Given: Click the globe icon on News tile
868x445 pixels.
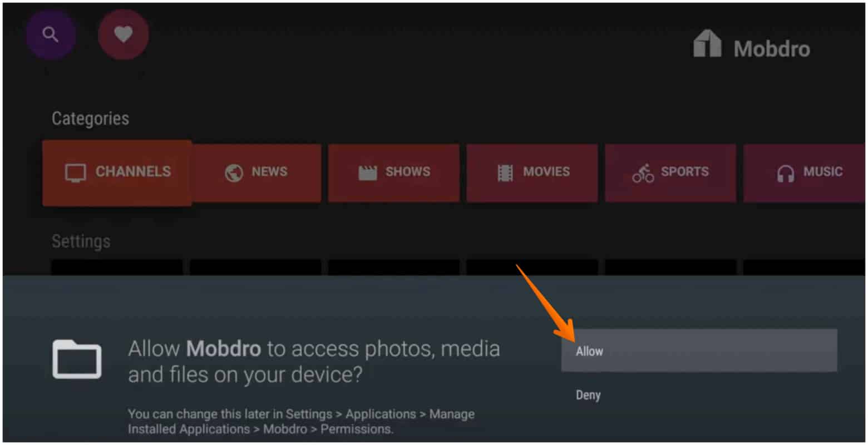Looking at the screenshot, I should [x=233, y=172].
